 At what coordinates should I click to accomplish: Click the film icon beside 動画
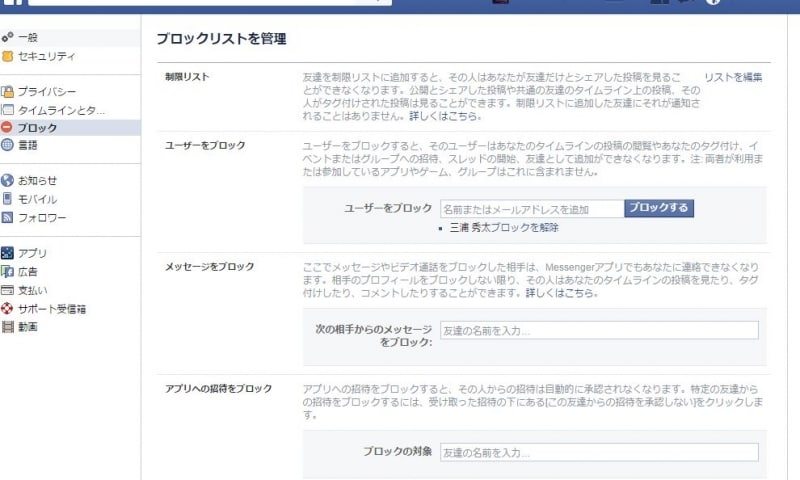click(x=7, y=327)
